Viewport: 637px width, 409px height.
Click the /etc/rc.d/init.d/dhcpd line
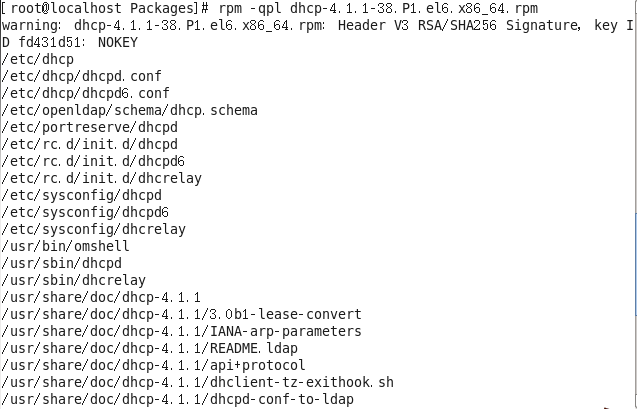tap(82, 144)
